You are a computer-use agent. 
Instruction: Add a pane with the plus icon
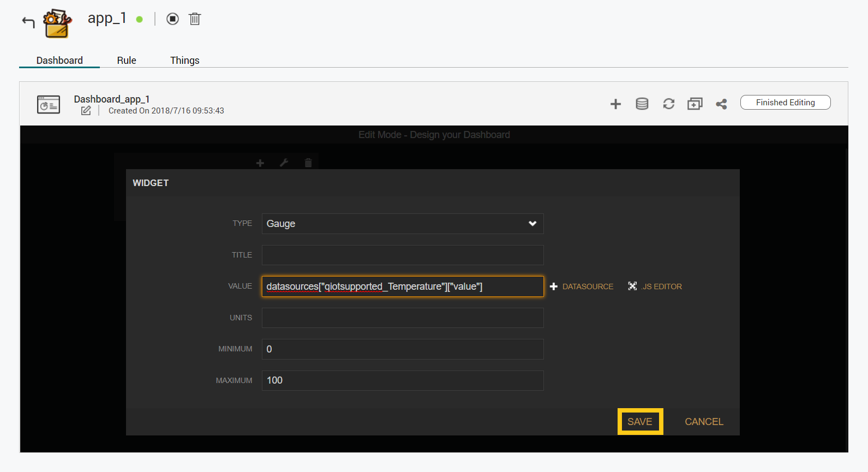[x=615, y=104]
